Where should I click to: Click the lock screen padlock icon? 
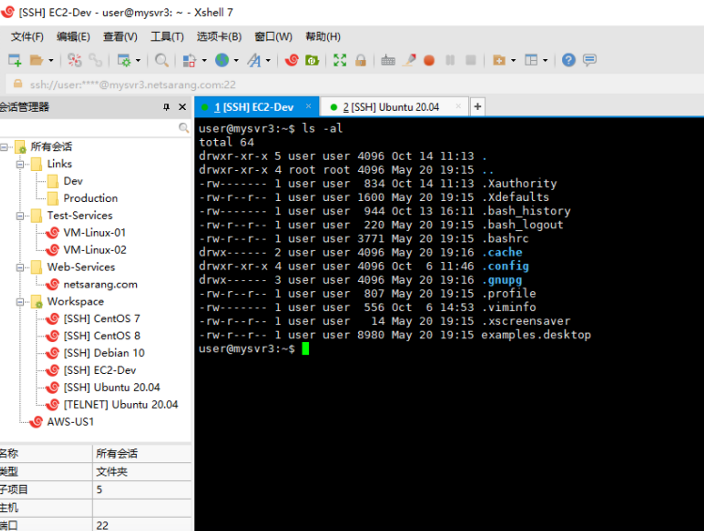360,60
